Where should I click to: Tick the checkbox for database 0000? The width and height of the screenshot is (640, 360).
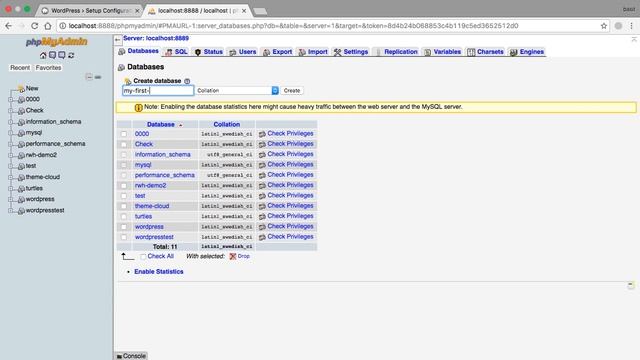124,134
